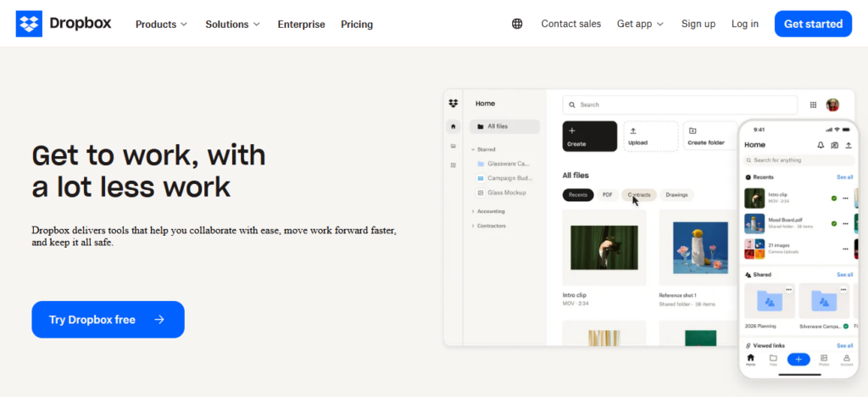Click the black Create button in the mockup
The height and width of the screenshot is (397, 868).
click(590, 137)
